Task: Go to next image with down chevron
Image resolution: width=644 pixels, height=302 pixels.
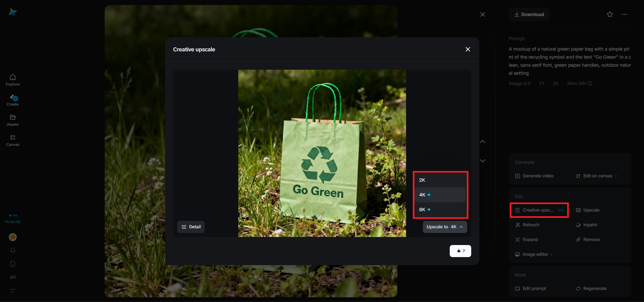Action: (483, 161)
